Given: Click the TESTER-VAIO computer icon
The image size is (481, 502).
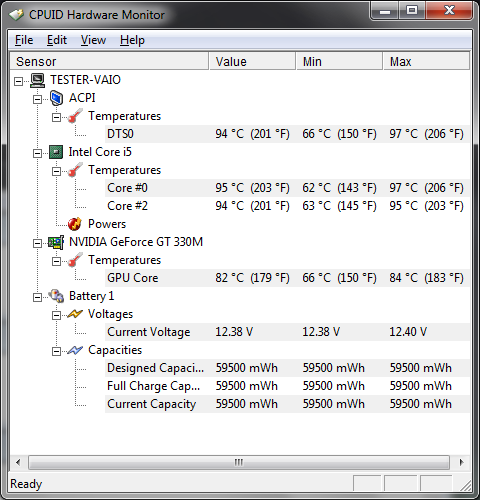Looking at the screenshot, I should (38, 80).
